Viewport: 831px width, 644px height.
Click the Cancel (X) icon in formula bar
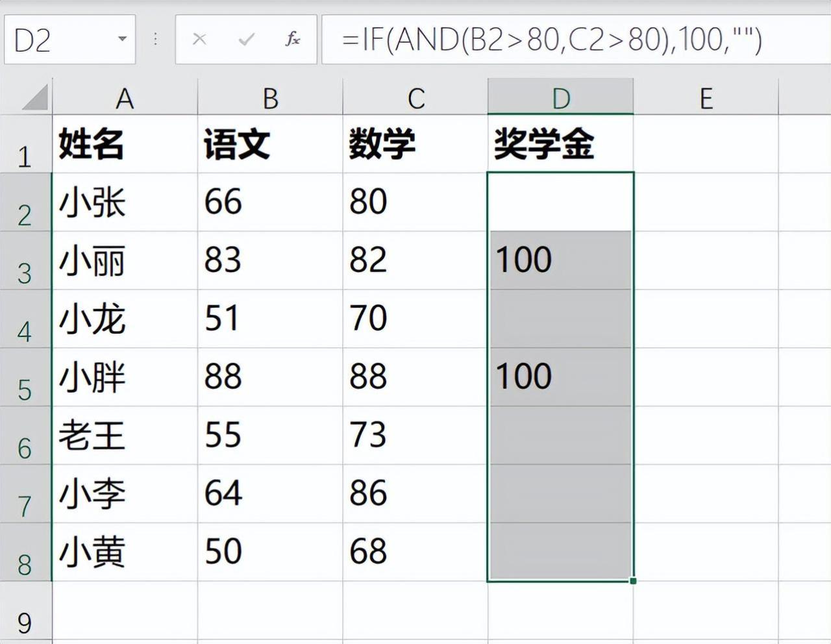pyautogui.click(x=199, y=40)
